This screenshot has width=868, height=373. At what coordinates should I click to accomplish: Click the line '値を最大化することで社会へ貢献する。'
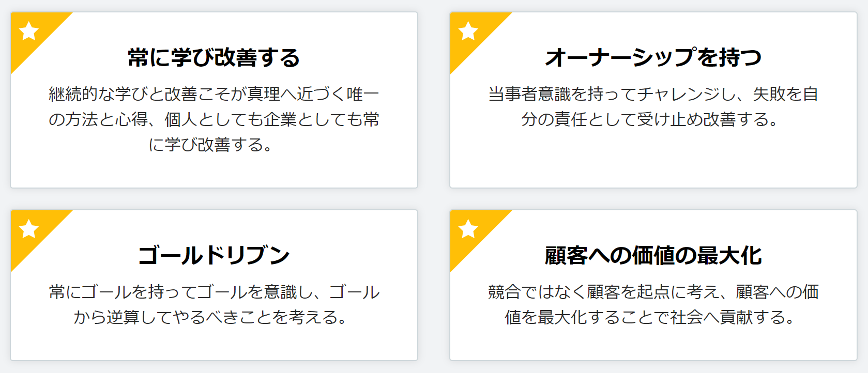pyautogui.click(x=650, y=317)
